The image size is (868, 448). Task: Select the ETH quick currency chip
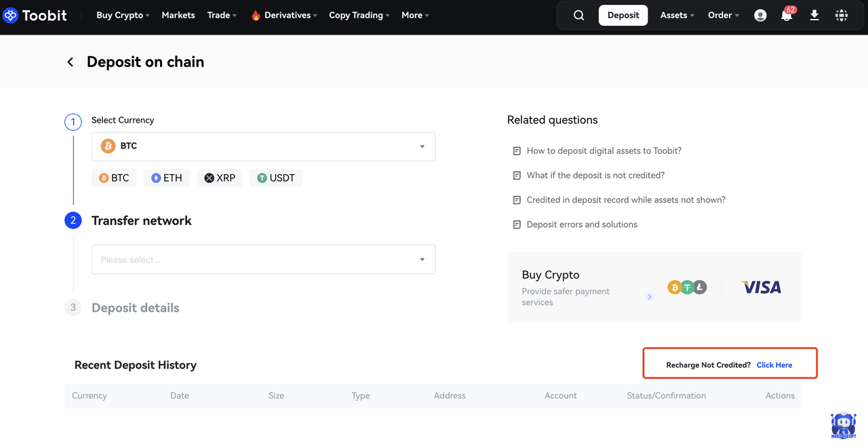point(167,178)
